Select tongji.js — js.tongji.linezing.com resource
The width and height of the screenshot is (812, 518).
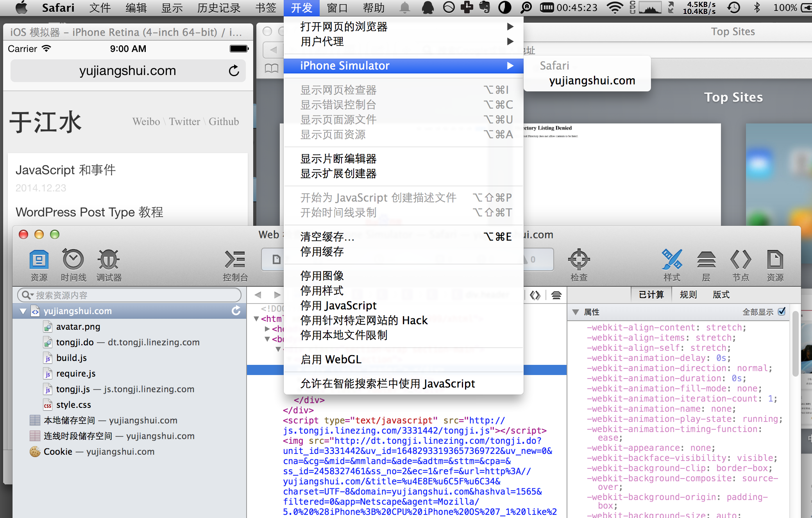click(129, 389)
